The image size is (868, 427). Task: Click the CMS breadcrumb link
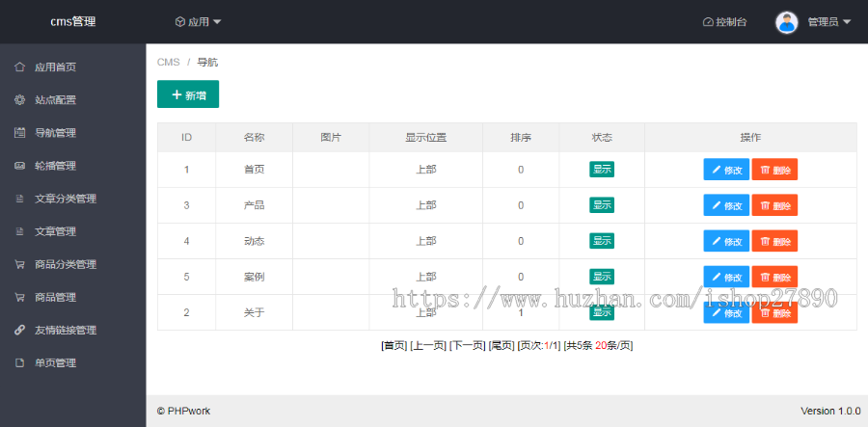click(168, 62)
